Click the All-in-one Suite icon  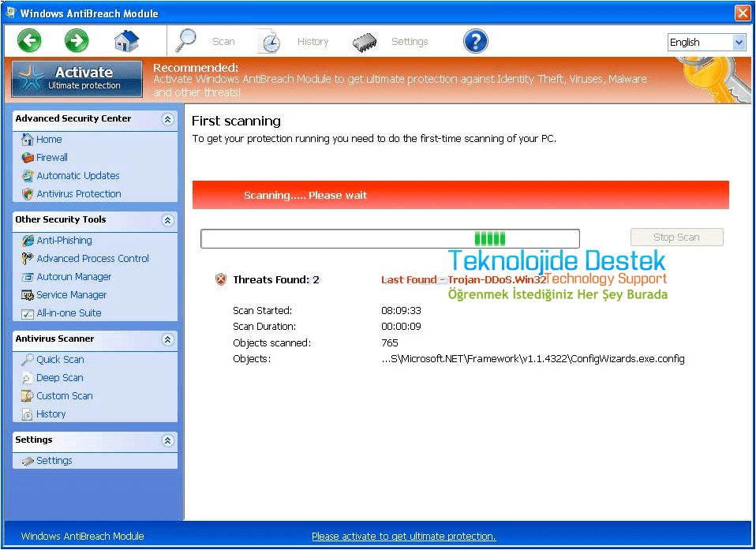(x=28, y=313)
